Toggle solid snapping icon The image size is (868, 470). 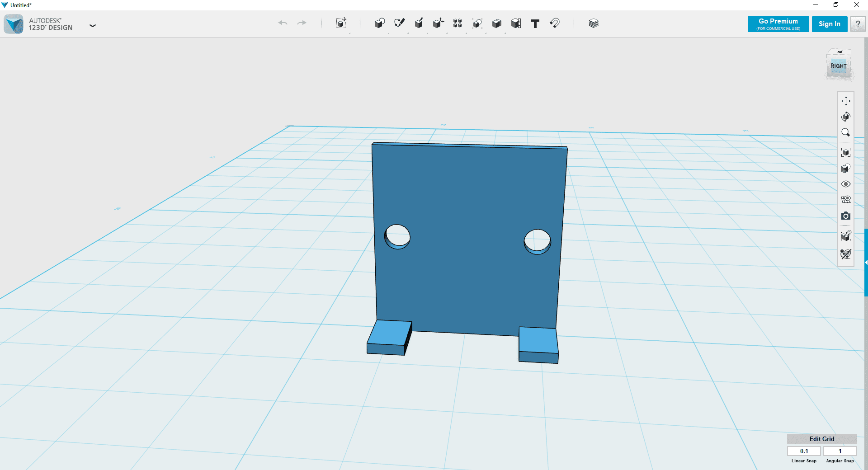[846, 235]
